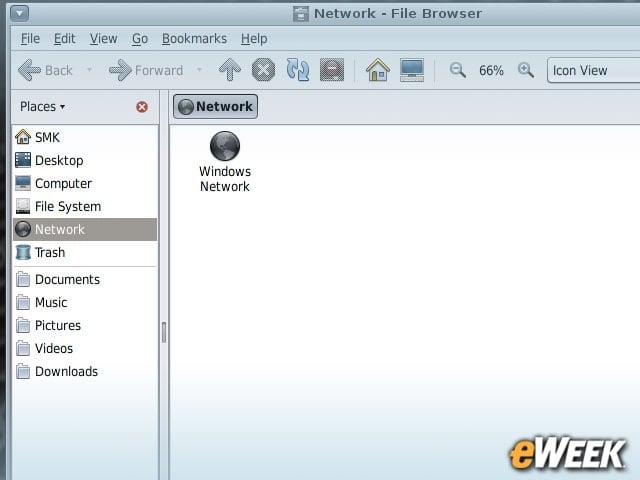Select File System in sidebar
This screenshot has height=480, width=640.
tap(85, 206)
